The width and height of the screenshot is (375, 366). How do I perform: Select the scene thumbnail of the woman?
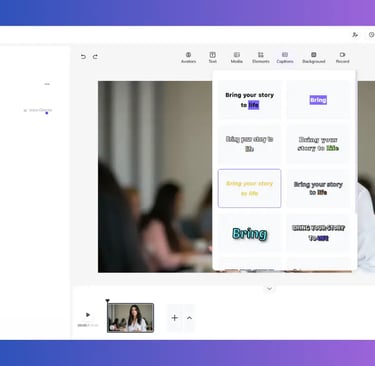[x=131, y=318]
